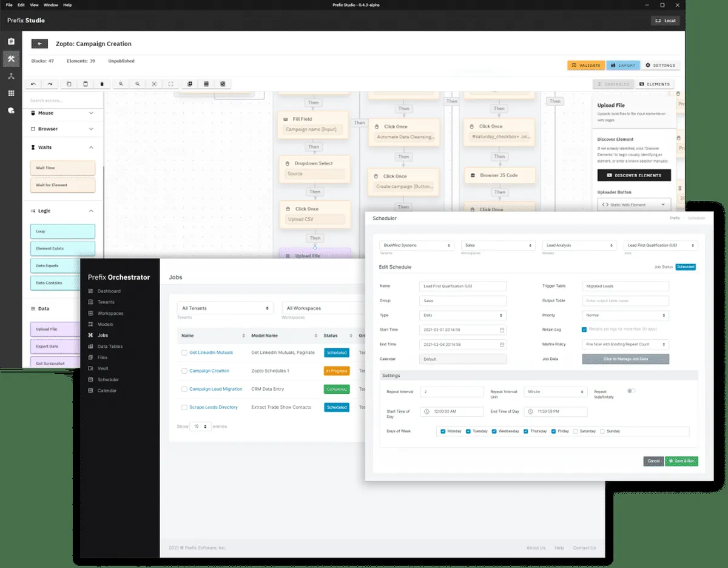Click the undo icon in canvas toolbar
The image size is (728, 568).
pyautogui.click(x=33, y=84)
